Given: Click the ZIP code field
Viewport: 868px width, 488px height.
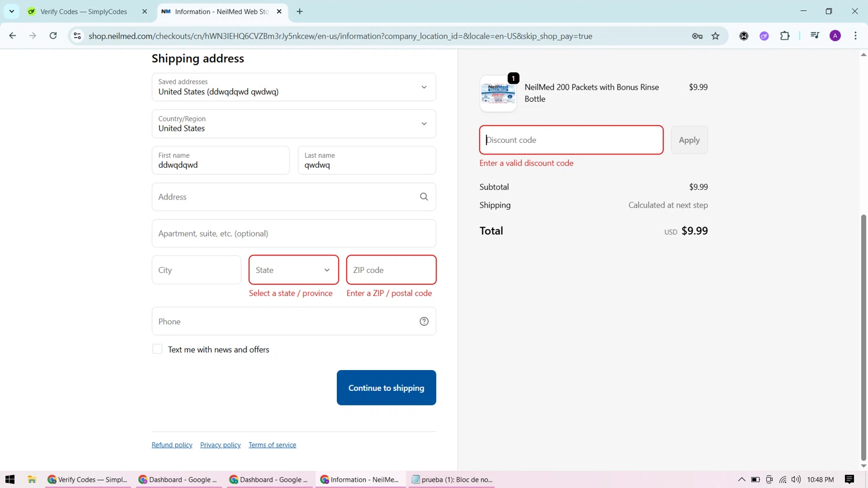Looking at the screenshot, I should 391,270.
